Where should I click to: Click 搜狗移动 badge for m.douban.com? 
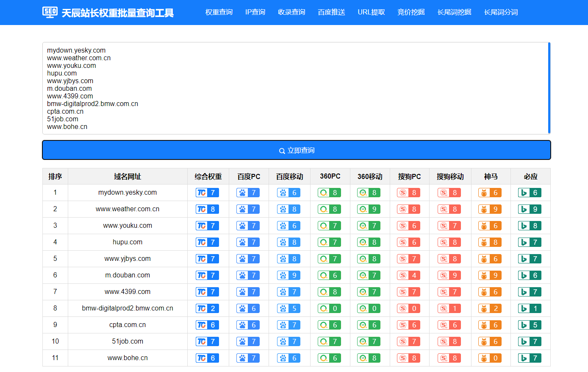[449, 275]
